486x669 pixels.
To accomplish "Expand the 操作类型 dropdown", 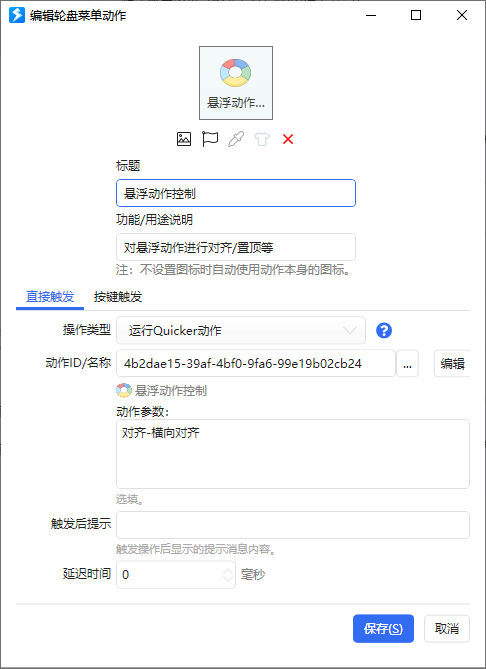I will (x=241, y=330).
